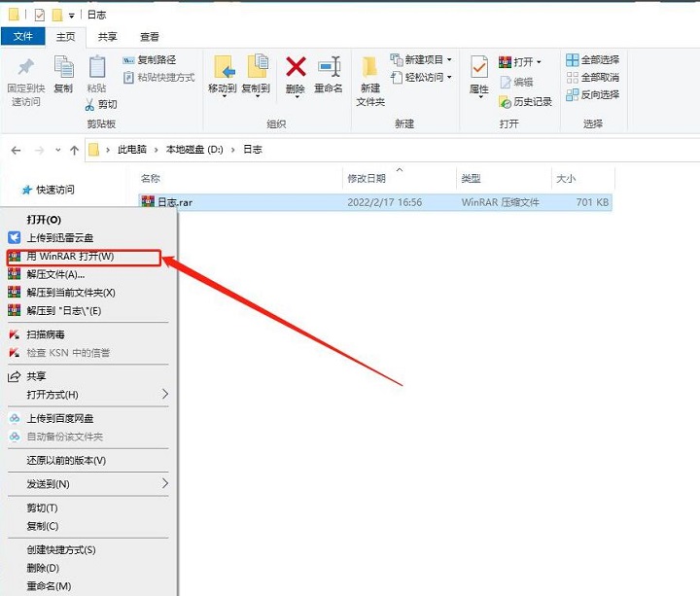Image resolution: width=700 pixels, height=596 pixels.
Task: Choose Extract Files (解压文件)
Action: 88,274
